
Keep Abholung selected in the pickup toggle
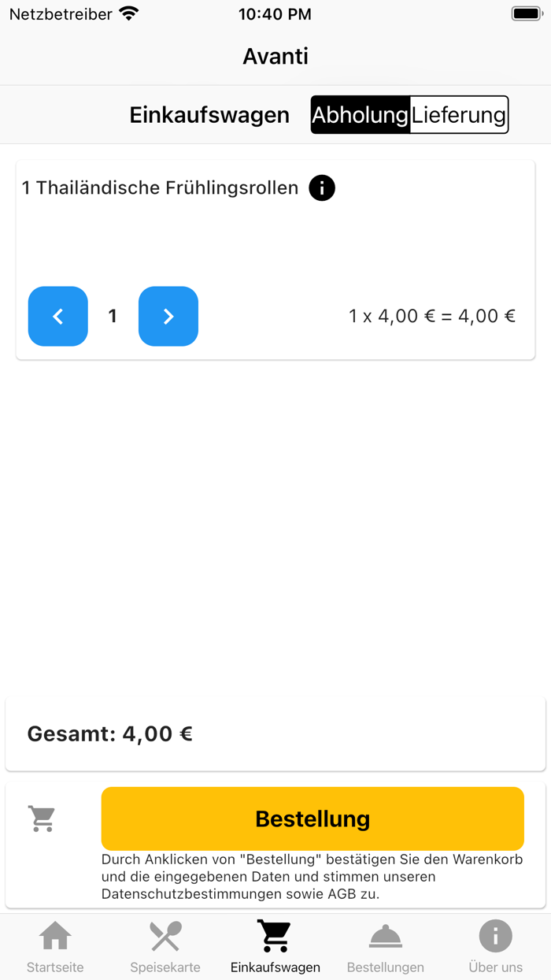coord(361,114)
